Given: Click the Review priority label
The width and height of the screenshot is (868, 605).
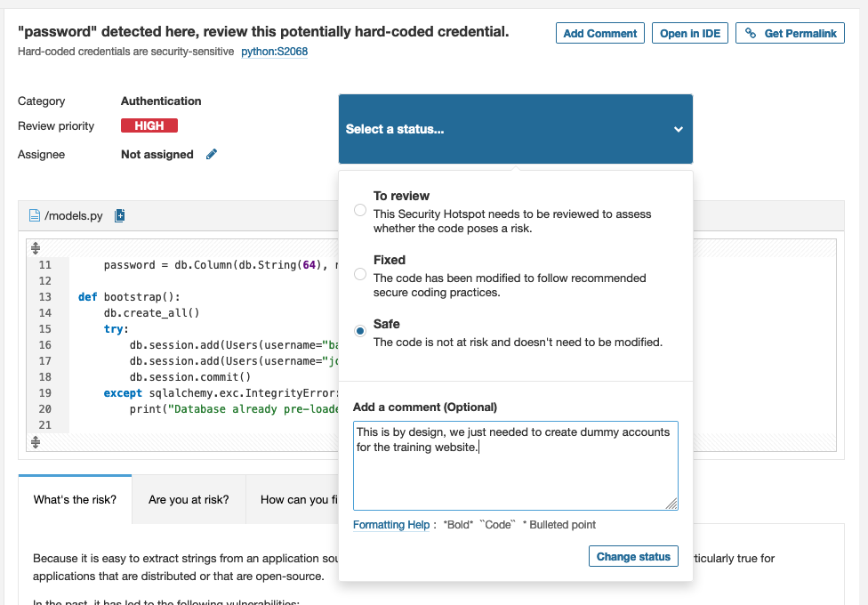Looking at the screenshot, I should click(56, 125).
